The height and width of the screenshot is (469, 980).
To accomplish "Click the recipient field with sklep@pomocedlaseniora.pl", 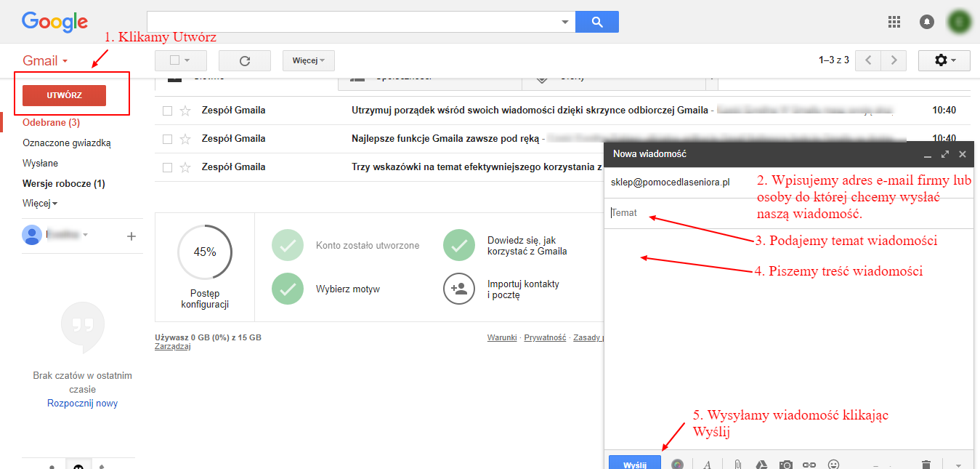I will coord(788,182).
